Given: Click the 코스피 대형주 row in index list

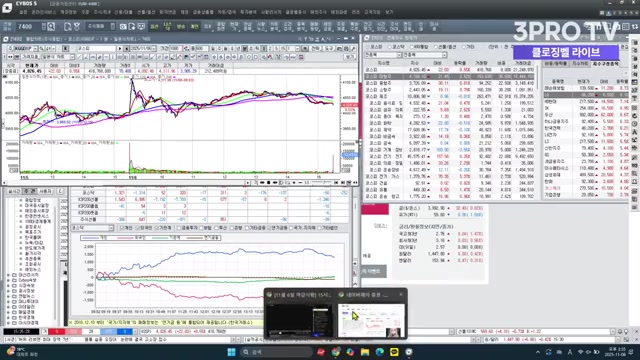Looking at the screenshot, I should [x=449, y=76].
